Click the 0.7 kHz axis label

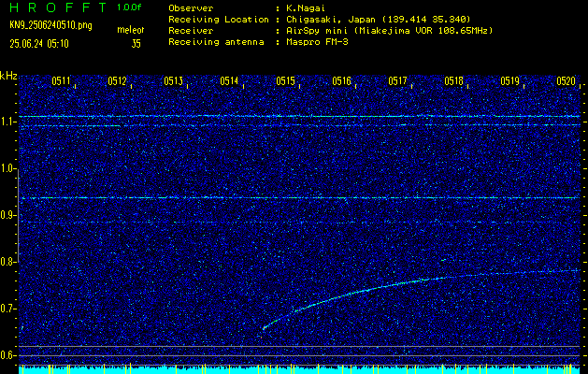[x=8, y=309]
